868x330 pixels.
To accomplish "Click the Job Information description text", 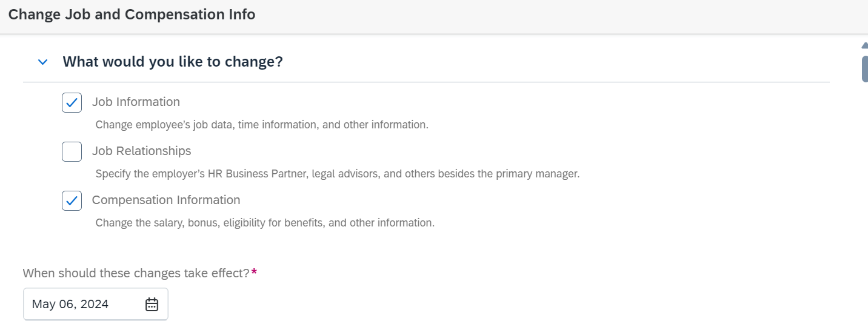I will pyautogui.click(x=262, y=125).
